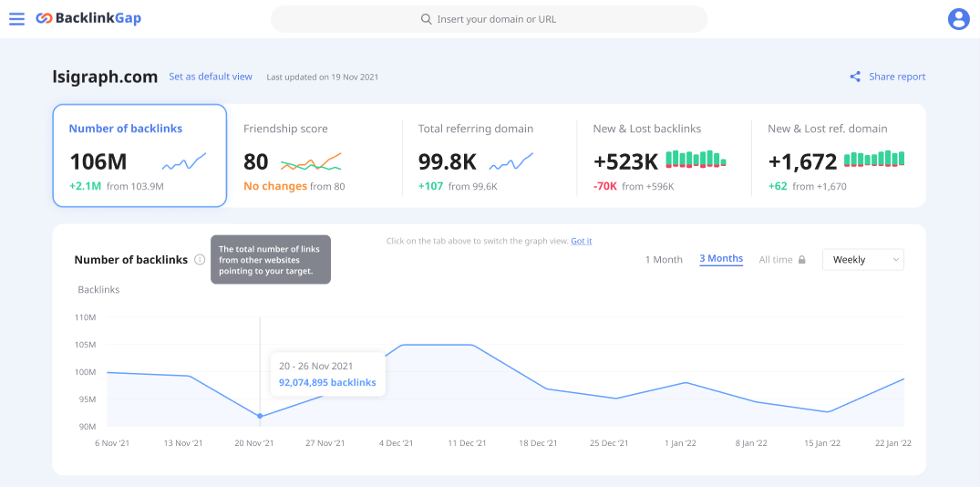Image resolution: width=980 pixels, height=487 pixels.
Task: Click the 22 Jan '22 axis label
Action: pyautogui.click(x=893, y=443)
